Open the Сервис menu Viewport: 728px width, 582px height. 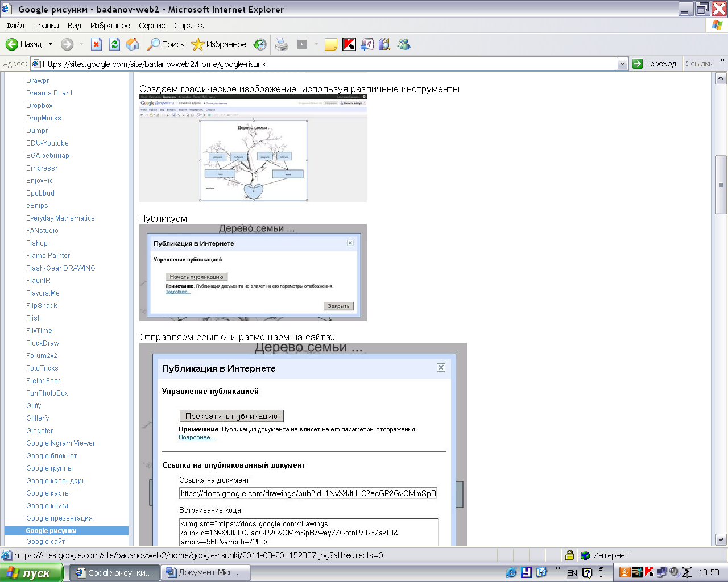152,26
